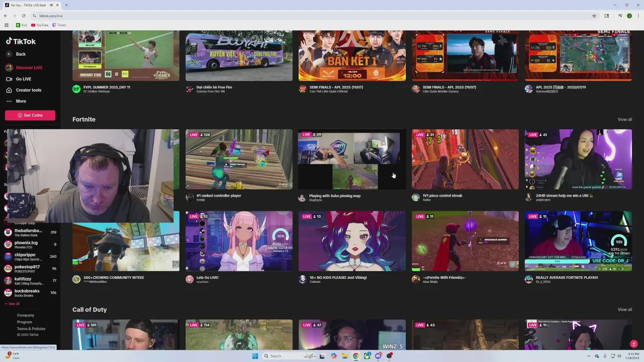View site information icon in address bar
This screenshot has height=362, width=644.
click(35, 16)
